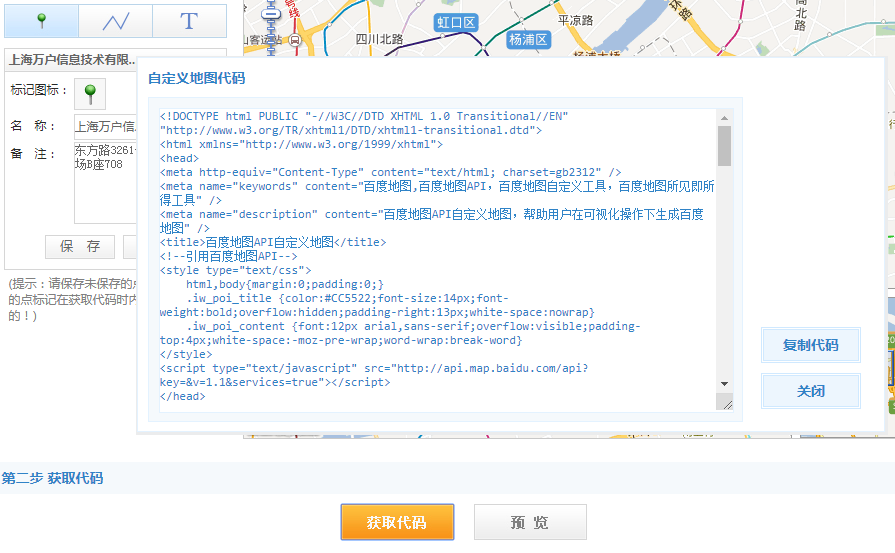Click the code textarea scroll-down arrow

[x=724, y=384]
